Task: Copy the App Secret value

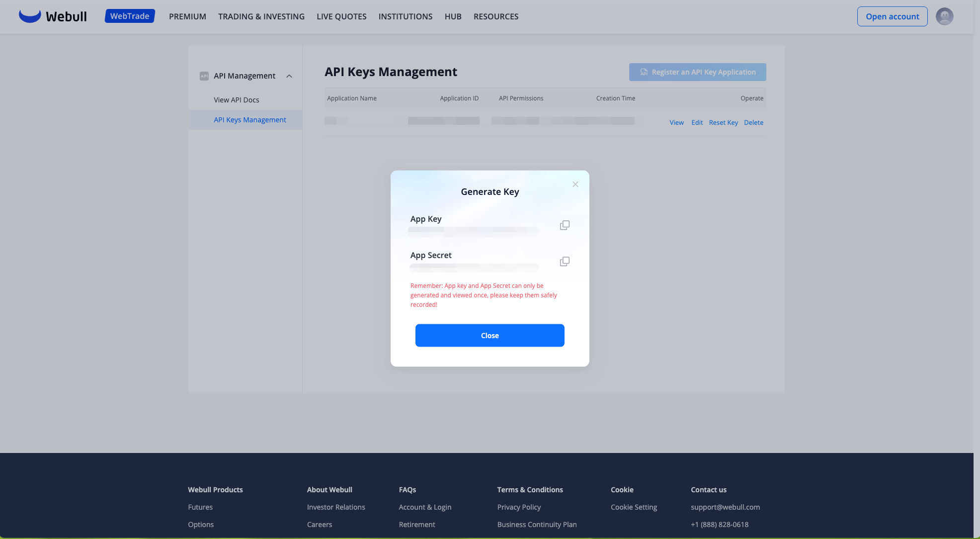Action: pos(565,262)
